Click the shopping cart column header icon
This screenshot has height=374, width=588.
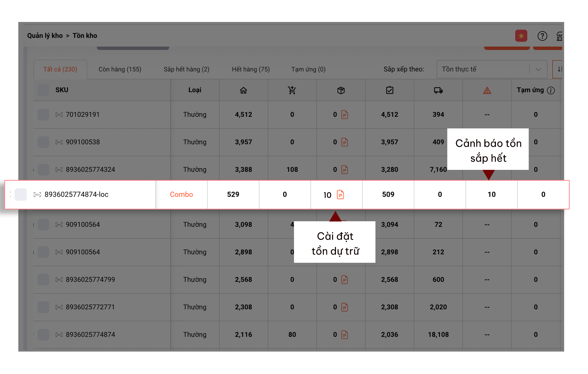(x=292, y=90)
